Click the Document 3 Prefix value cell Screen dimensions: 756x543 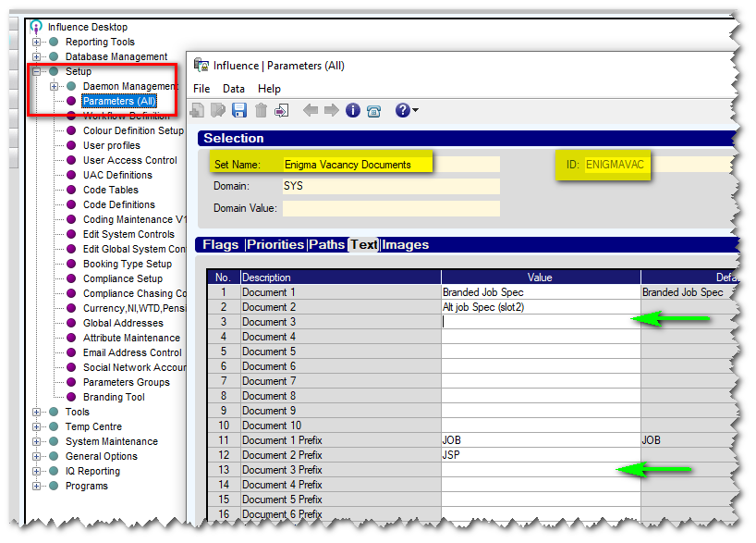[541, 470]
